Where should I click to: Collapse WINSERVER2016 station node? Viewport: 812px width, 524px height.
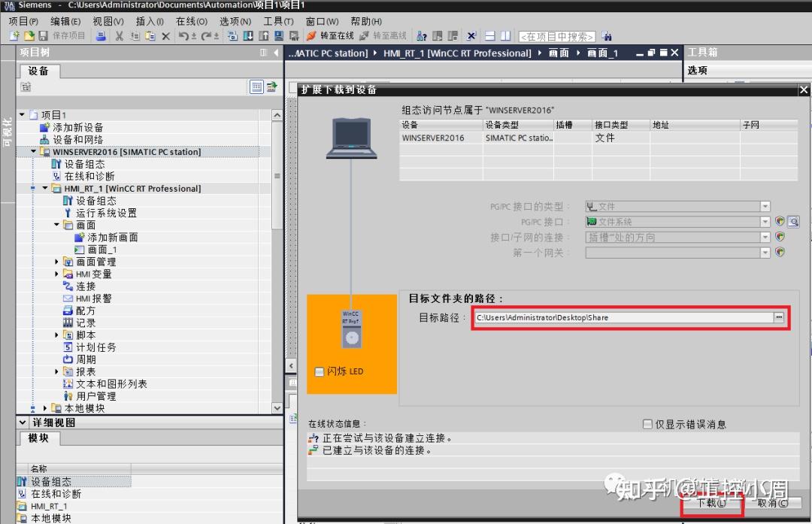pyautogui.click(x=34, y=151)
